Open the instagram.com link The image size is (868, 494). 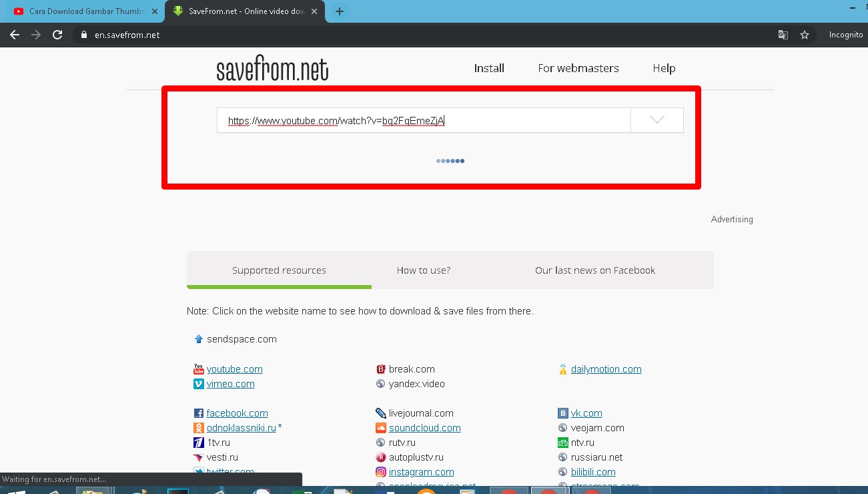(421, 472)
